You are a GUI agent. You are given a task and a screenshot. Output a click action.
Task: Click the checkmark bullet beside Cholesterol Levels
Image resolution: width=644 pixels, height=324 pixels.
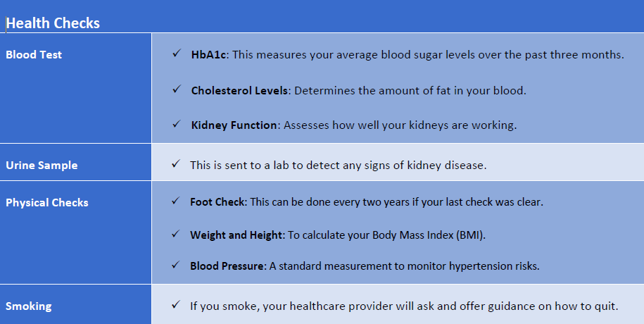(177, 89)
